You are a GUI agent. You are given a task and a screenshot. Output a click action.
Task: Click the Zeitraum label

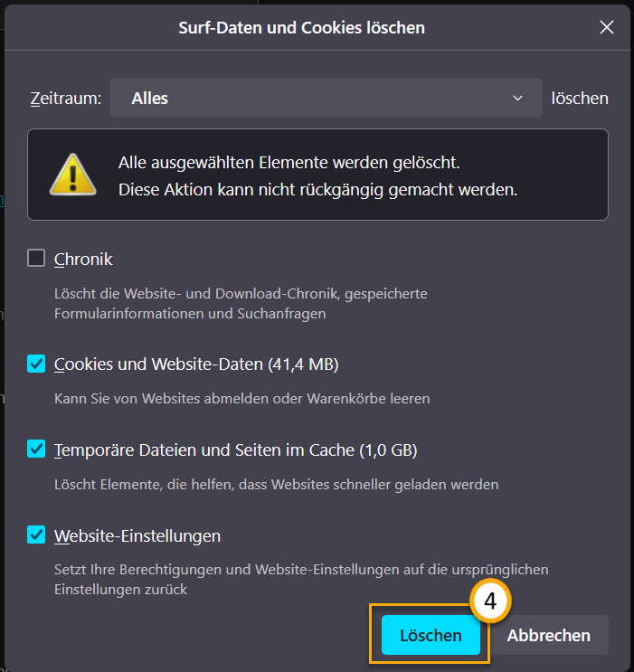(63, 98)
